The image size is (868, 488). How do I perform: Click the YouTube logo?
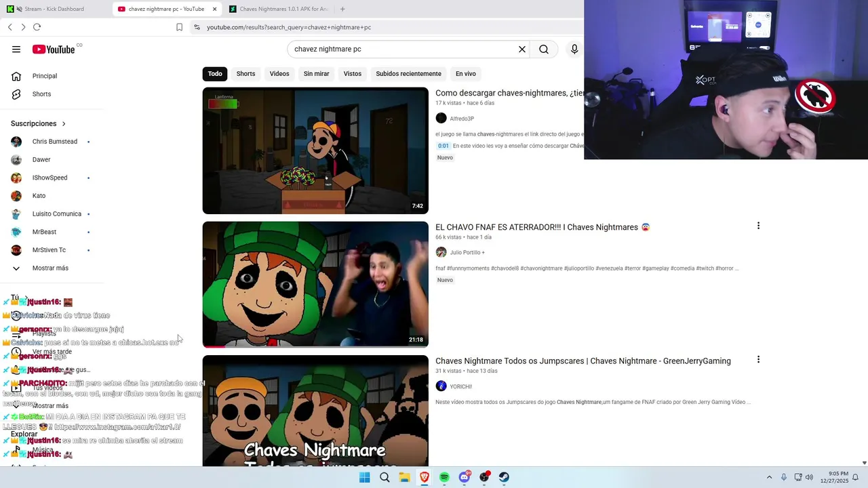pyautogui.click(x=54, y=49)
